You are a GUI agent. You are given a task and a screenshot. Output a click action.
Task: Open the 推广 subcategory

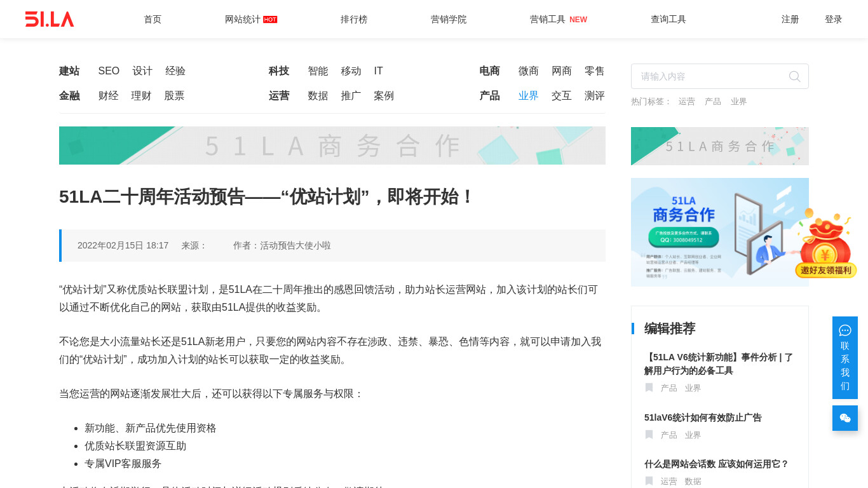[351, 96]
